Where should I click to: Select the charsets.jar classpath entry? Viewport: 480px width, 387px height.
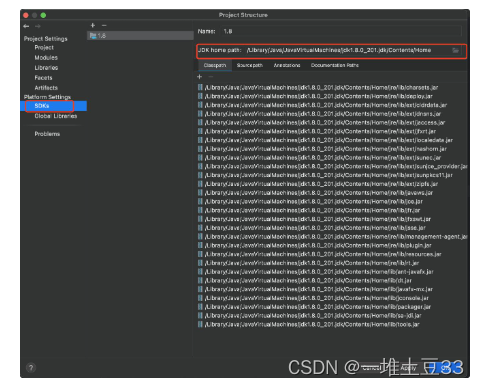(318, 88)
